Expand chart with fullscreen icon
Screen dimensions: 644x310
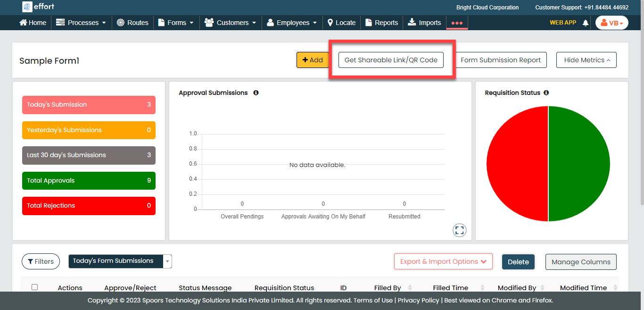[459, 230]
